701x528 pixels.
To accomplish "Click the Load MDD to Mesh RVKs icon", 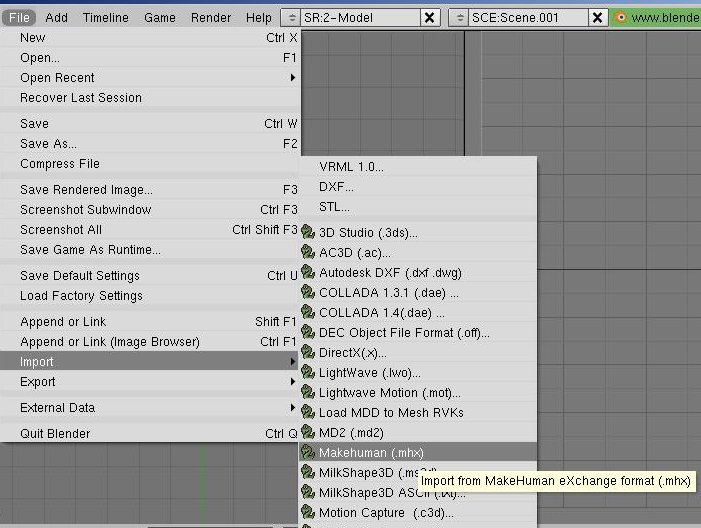I will [x=308, y=412].
